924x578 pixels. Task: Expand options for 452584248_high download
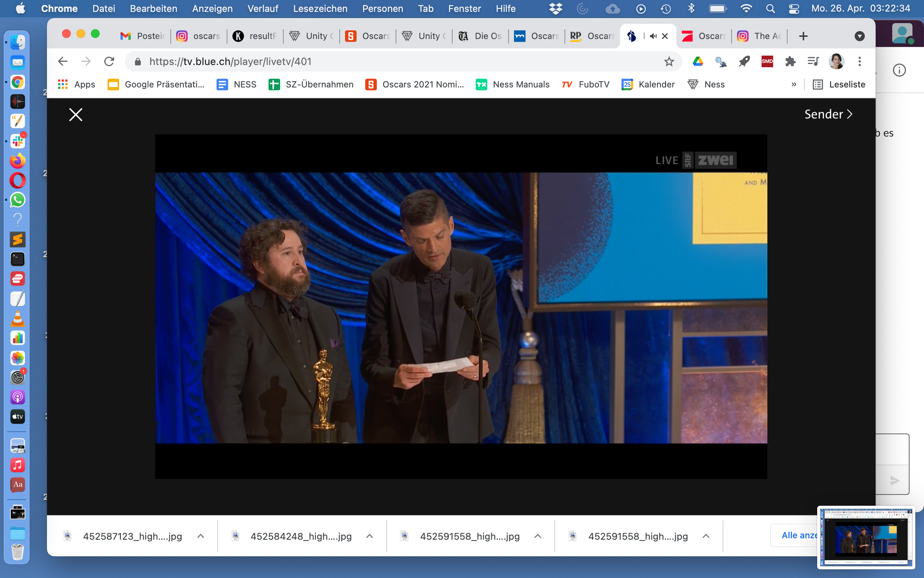[370, 536]
